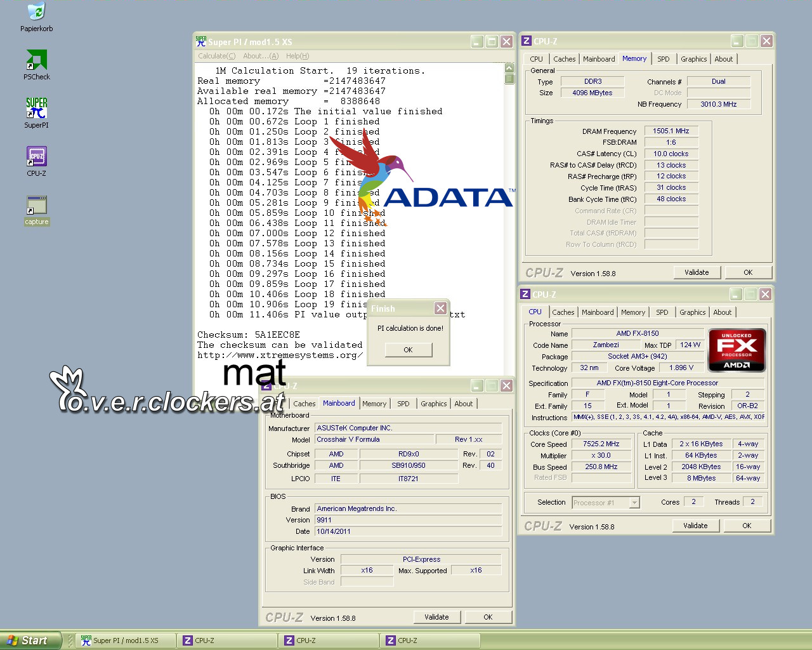Image resolution: width=812 pixels, height=650 pixels.
Task: Open SPD tab in Memory CPU-Z window
Action: [x=664, y=59]
